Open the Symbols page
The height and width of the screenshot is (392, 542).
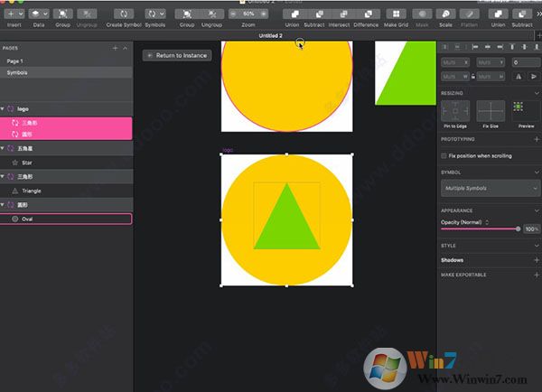point(17,71)
